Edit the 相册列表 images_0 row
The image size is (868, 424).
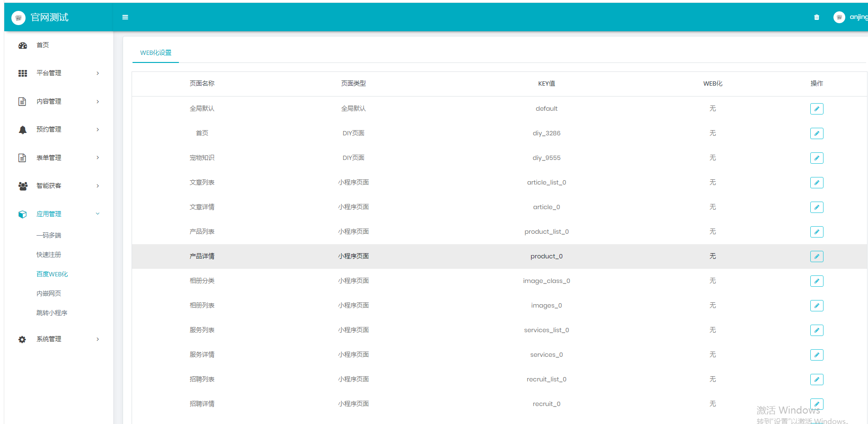click(x=816, y=306)
